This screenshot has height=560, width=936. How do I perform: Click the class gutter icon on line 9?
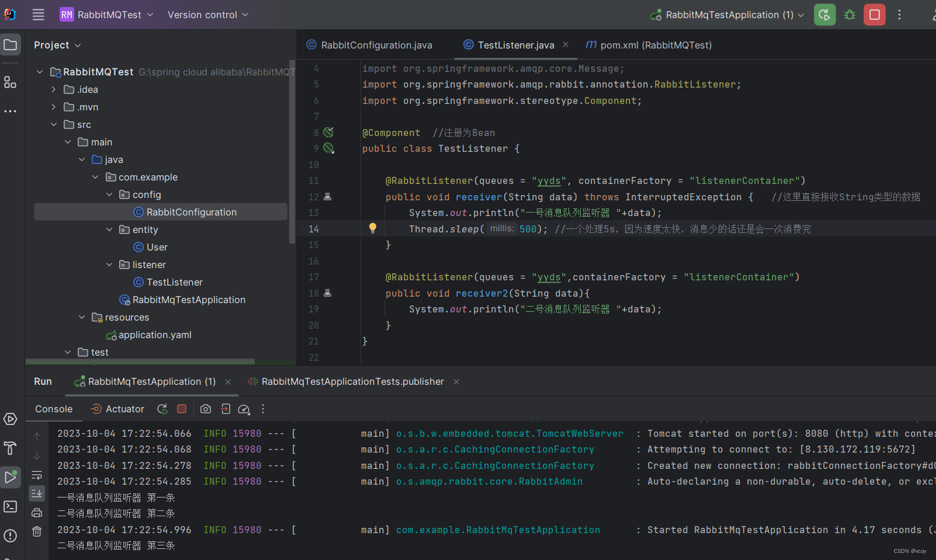[329, 148]
